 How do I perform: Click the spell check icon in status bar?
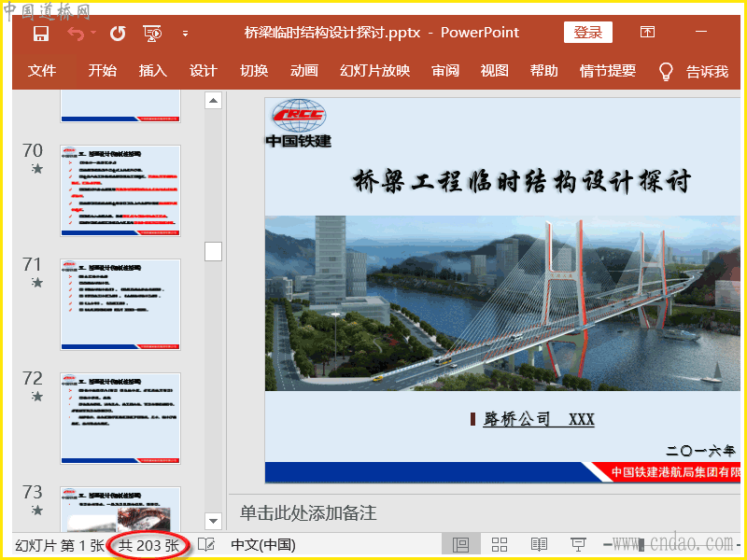[206, 545]
